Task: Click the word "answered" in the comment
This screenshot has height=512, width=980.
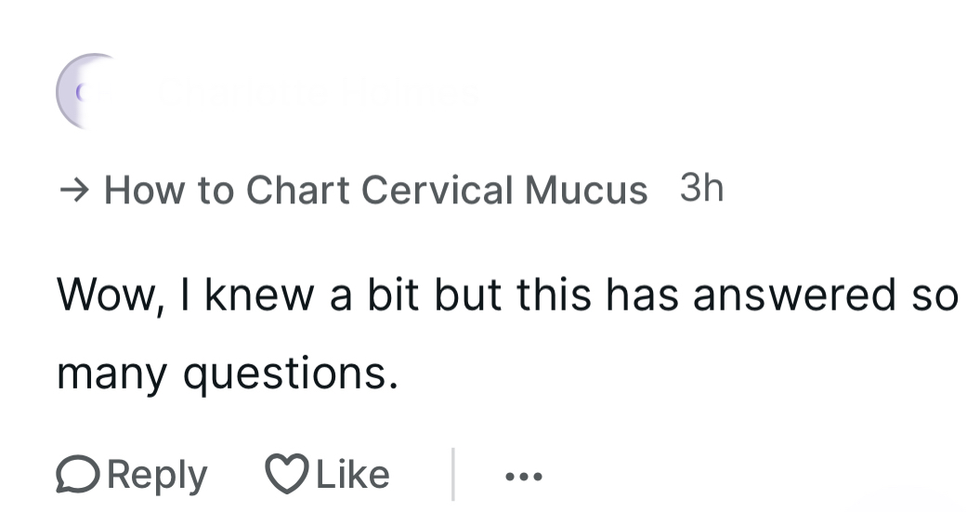Action: coord(781,295)
